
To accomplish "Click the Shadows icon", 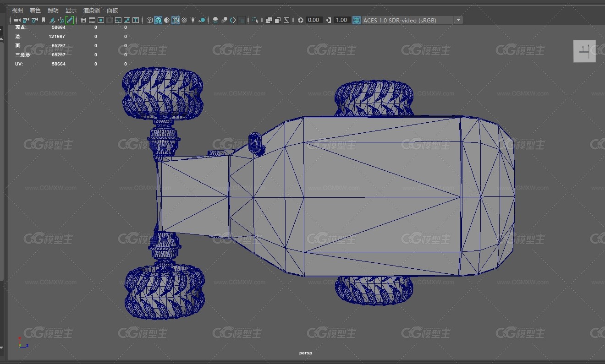I will tap(202, 20).
